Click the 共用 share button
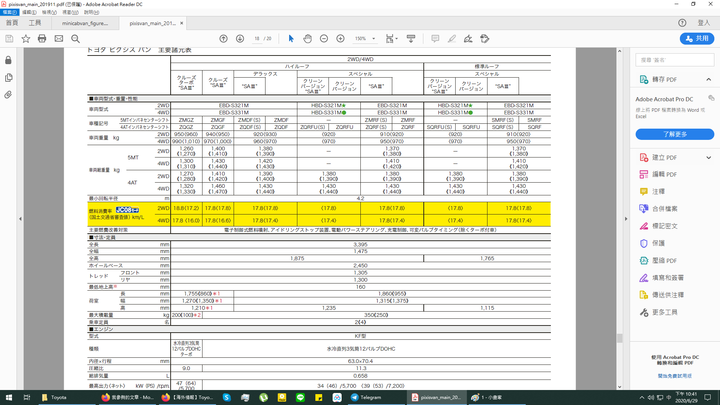The image size is (720, 405). (697, 39)
